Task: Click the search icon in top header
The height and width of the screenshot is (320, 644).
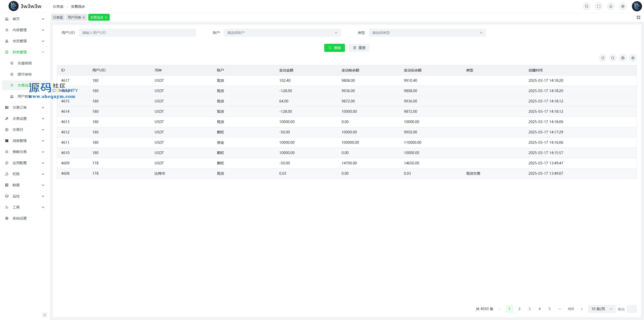Action: pos(586,6)
